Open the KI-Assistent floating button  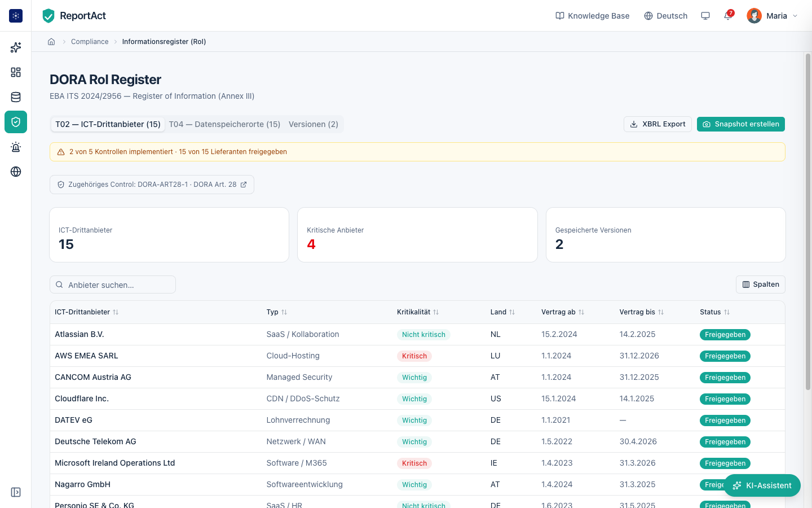762,485
